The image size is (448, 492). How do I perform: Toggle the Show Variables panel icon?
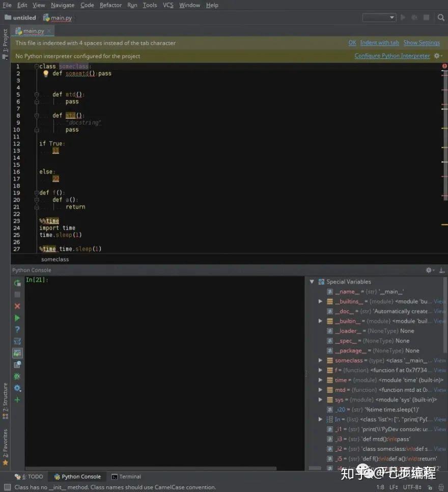[17, 353]
